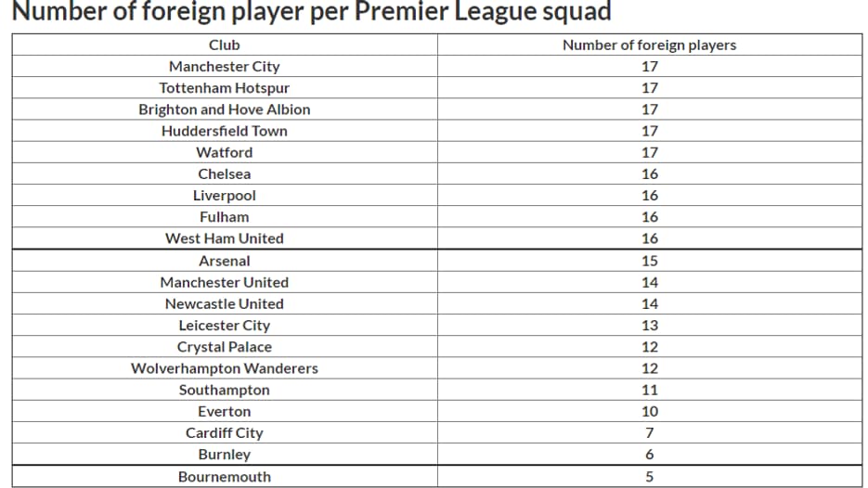Select the Manchester City club cell
Image resolution: width=868 pixels, height=488 pixels.
click(x=225, y=67)
